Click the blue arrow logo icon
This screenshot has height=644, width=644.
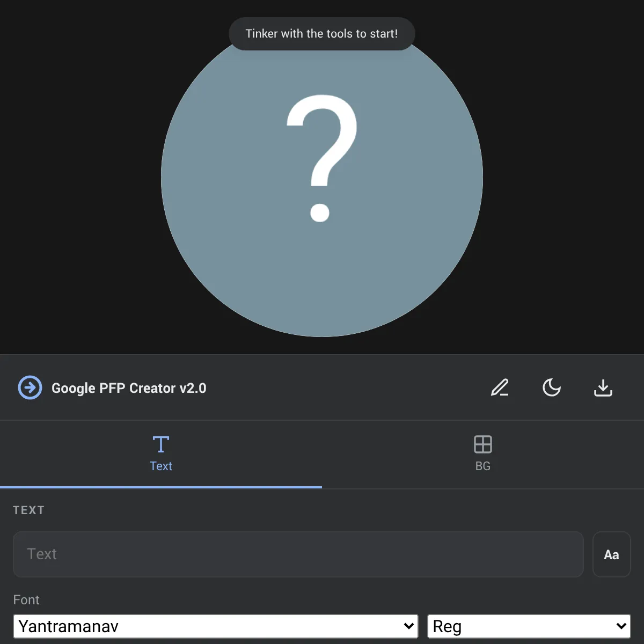(30, 387)
